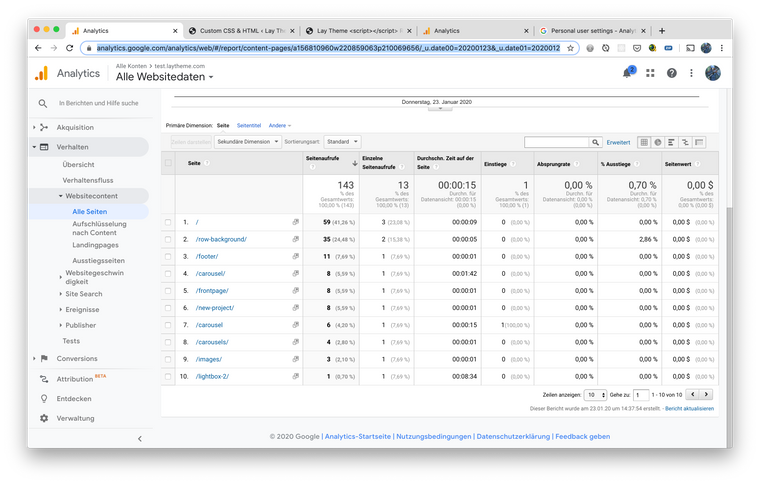The width and height of the screenshot is (760, 484).
Task: Open the Google apps grid icon
Action: (x=651, y=73)
